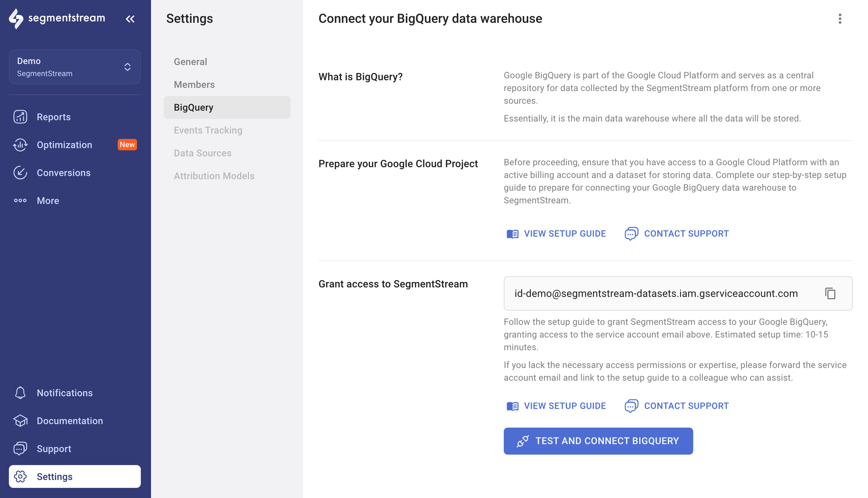Open the Attribution Models settings tab
This screenshot has width=868, height=498.
227,176
